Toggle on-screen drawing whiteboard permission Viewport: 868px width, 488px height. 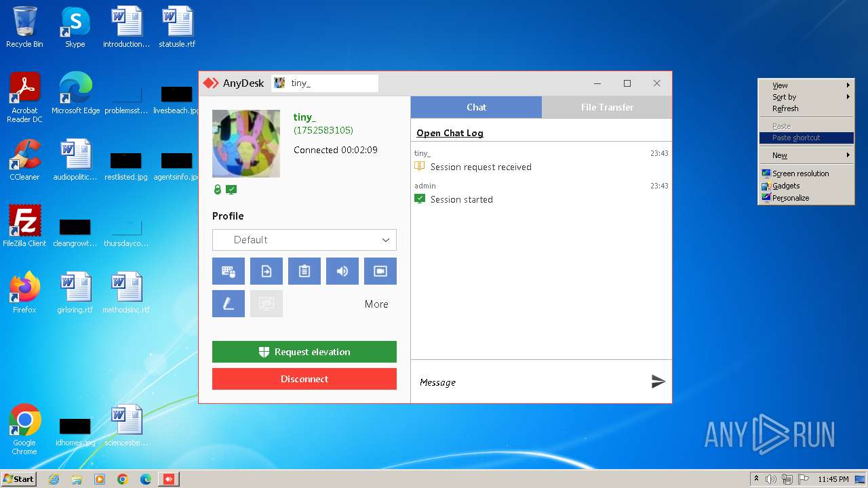229,304
